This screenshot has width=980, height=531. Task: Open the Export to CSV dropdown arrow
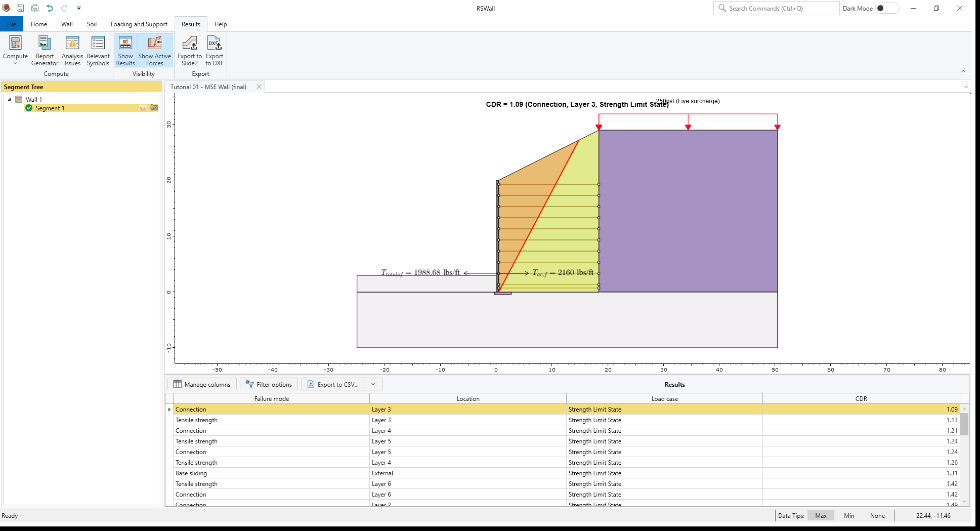(x=373, y=384)
